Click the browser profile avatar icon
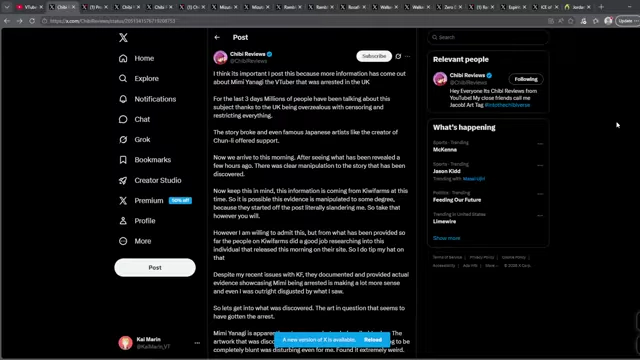The height and width of the screenshot is (360, 640). click(x=608, y=21)
